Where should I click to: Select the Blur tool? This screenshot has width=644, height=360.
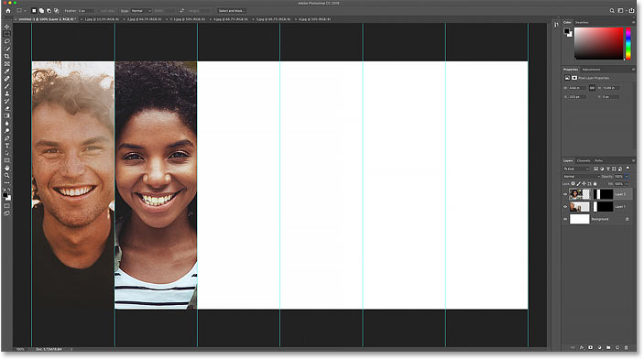7,123
